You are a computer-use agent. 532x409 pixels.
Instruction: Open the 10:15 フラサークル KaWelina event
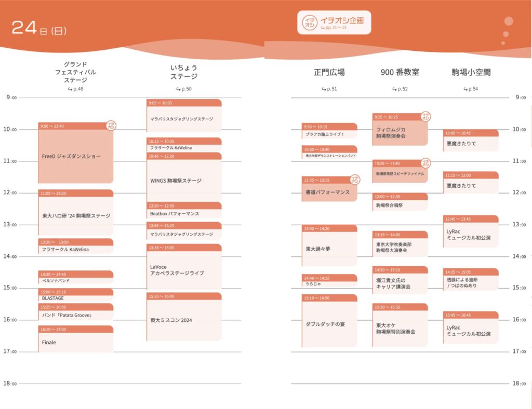click(x=184, y=144)
